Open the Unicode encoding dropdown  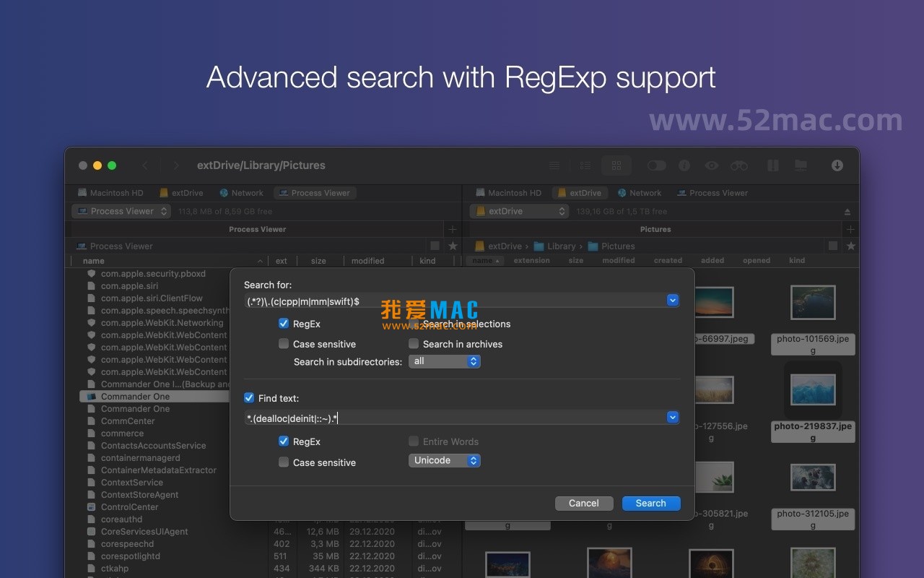(x=444, y=460)
